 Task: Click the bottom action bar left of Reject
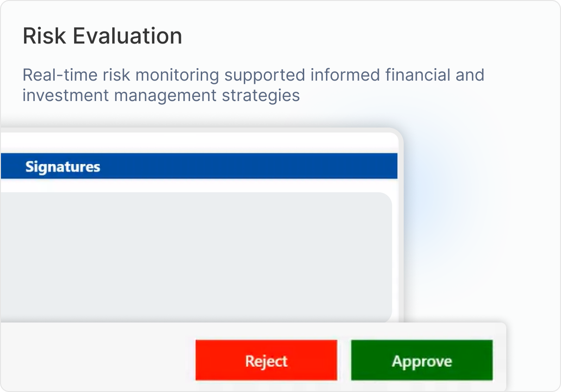tap(97, 357)
